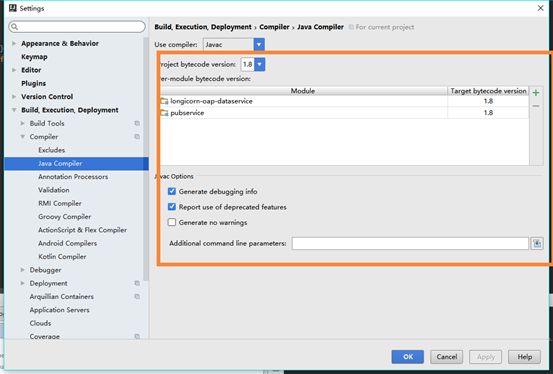Uncheck Report use of deprecated features
The width and height of the screenshot is (553, 374).
pos(172,207)
